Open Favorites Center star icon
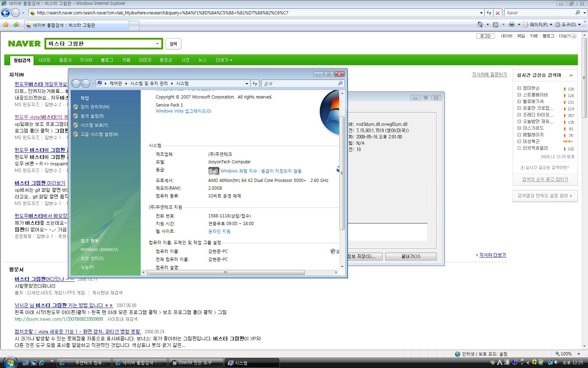The height and width of the screenshot is (368, 588). pos(6,25)
